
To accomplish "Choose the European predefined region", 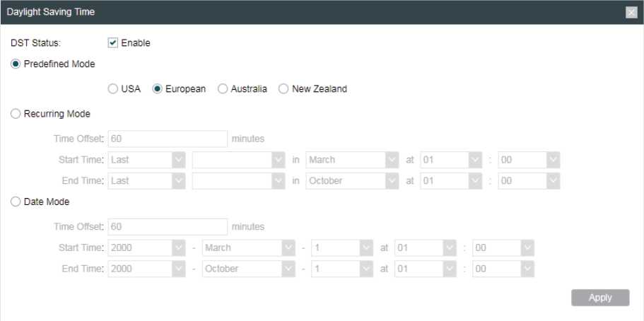I will [158, 89].
